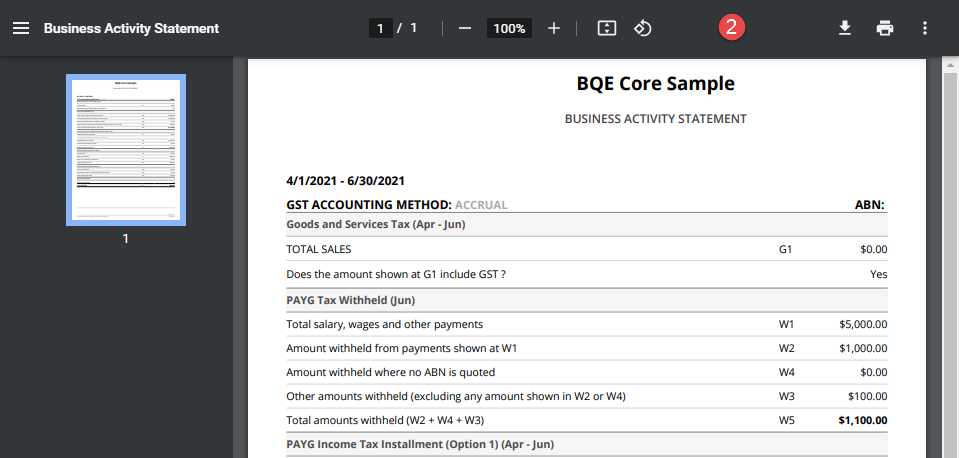This screenshot has height=458, width=959.
Task: Click the BQE Core Sample heading
Action: click(655, 84)
